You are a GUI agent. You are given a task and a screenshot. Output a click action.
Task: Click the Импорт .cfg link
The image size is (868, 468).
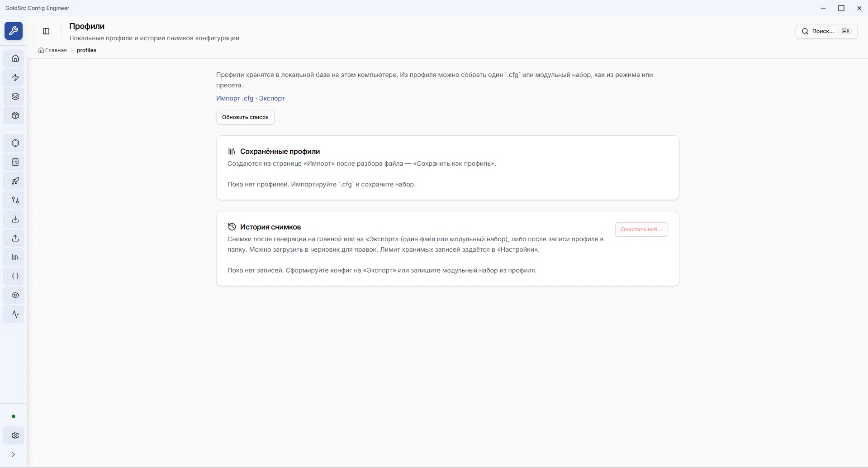(235, 98)
